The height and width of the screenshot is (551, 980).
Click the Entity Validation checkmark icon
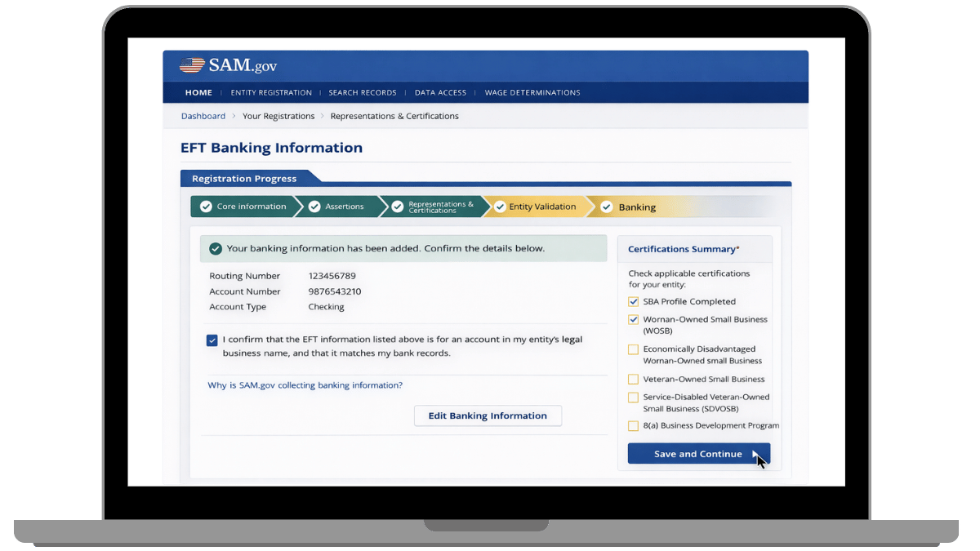click(500, 207)
